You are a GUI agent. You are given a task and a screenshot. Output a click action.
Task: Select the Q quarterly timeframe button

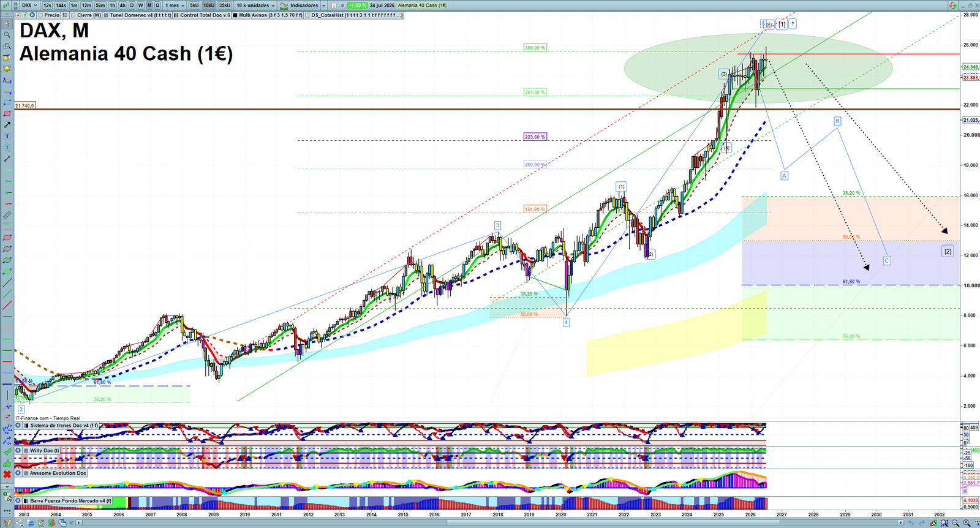[x=157, y=6]
